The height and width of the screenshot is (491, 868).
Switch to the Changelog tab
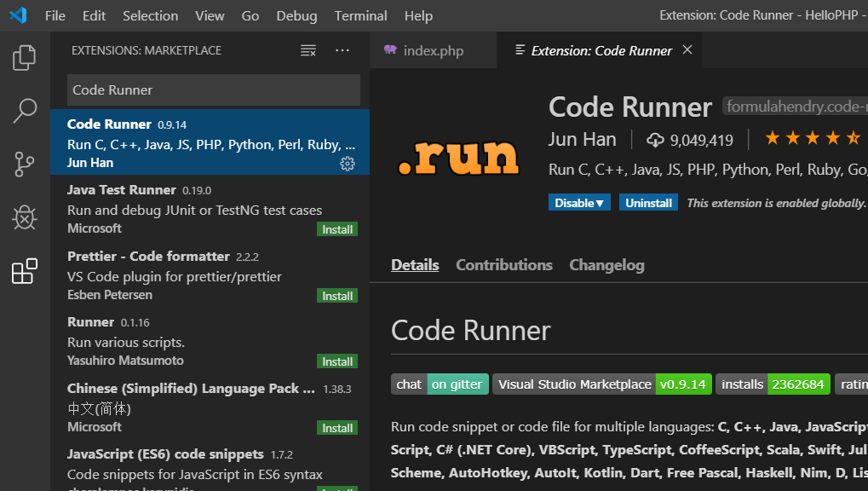pos(606,265)
